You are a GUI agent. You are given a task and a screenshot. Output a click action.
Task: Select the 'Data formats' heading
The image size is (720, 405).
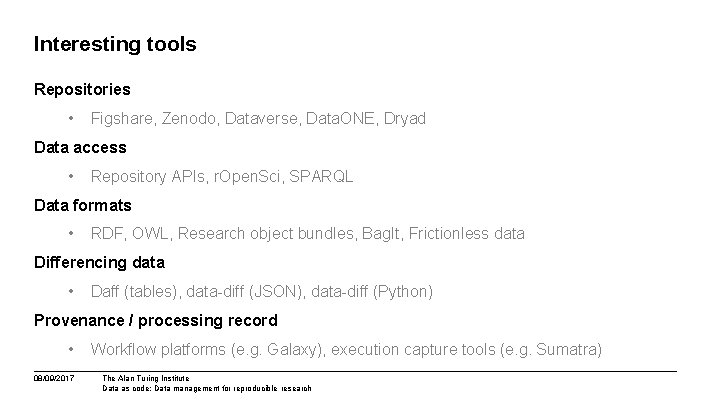(x=83, y=205)
